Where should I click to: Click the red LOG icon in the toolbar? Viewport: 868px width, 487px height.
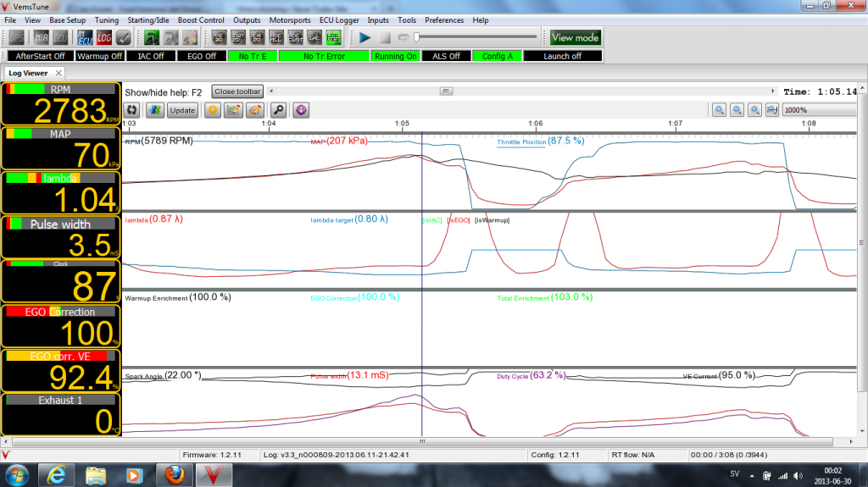coord(103,37)
